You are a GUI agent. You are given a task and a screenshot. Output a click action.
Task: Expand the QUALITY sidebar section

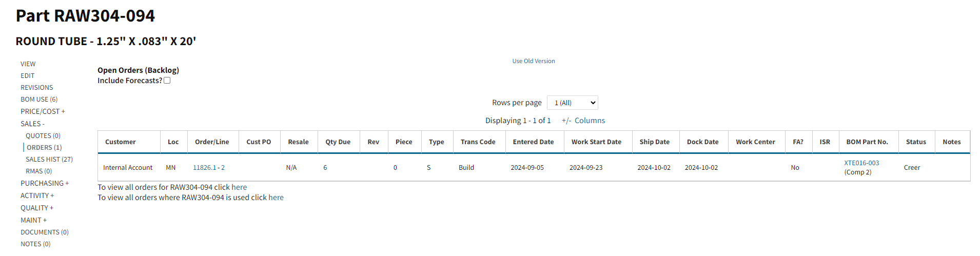(x=37, y=208)
